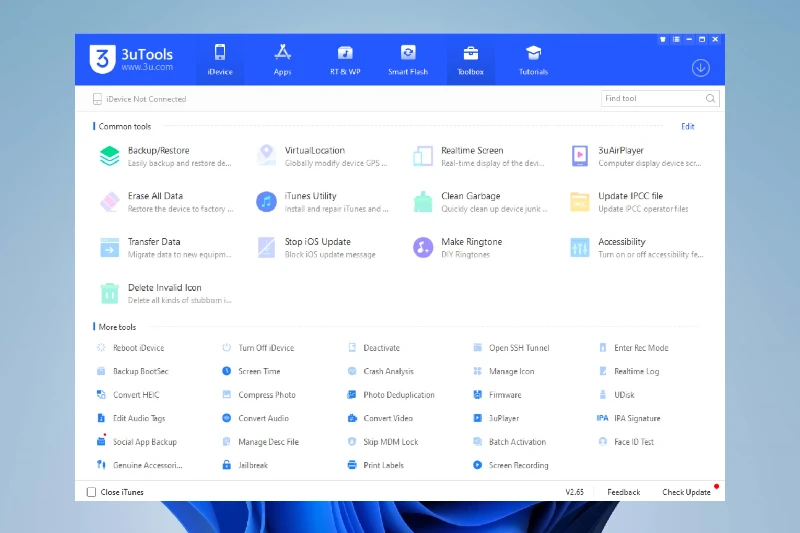Open the Realtime Log tool

(629, 371)
